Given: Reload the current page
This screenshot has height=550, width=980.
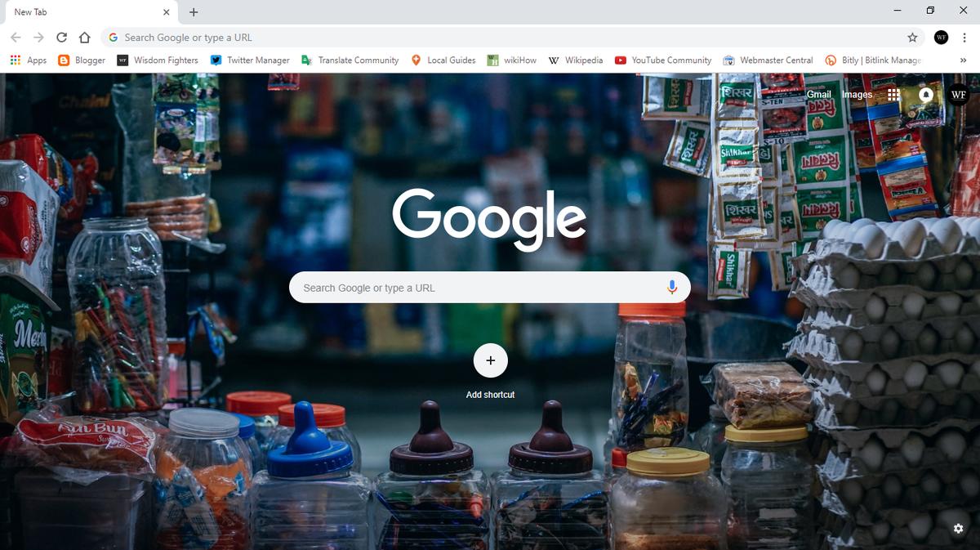Looking at the screenshot, I should (x=61, y=37).
